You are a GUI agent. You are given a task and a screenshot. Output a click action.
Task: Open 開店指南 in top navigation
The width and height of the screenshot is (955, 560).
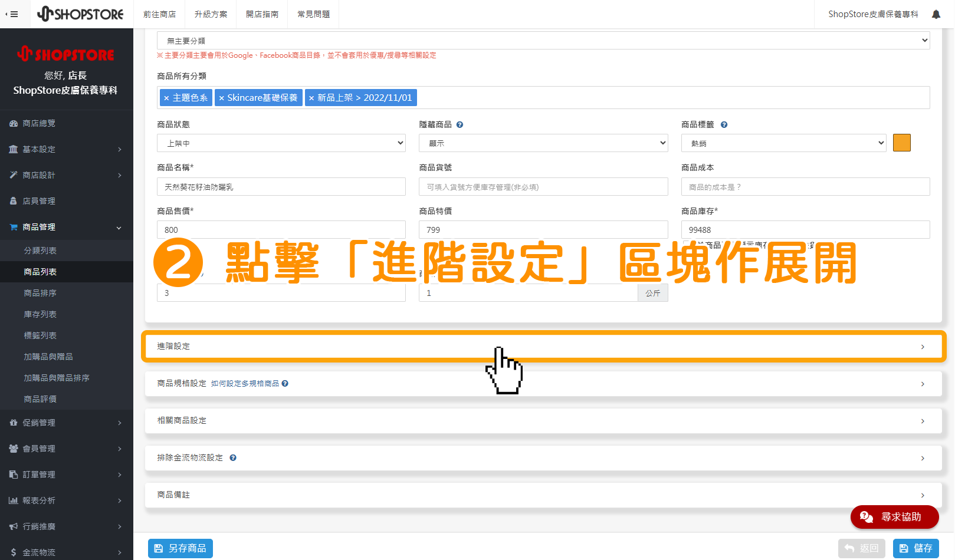point(262,14)
